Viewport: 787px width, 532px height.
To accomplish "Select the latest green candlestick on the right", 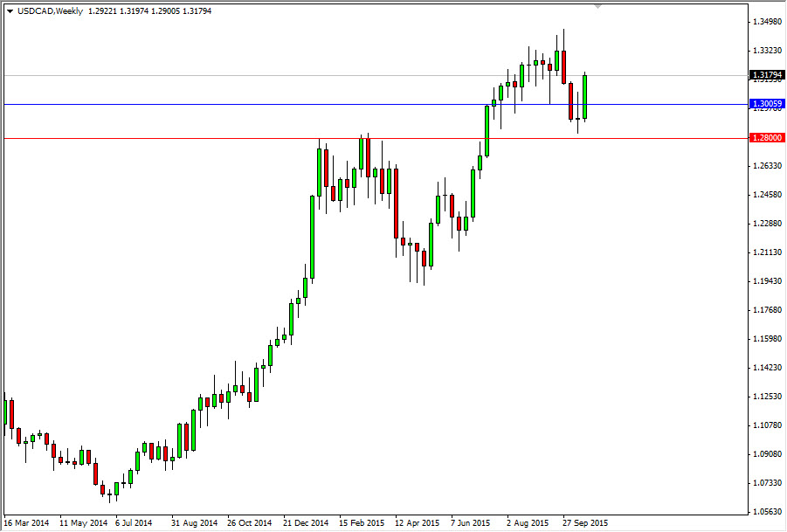I will coord(585,96).
